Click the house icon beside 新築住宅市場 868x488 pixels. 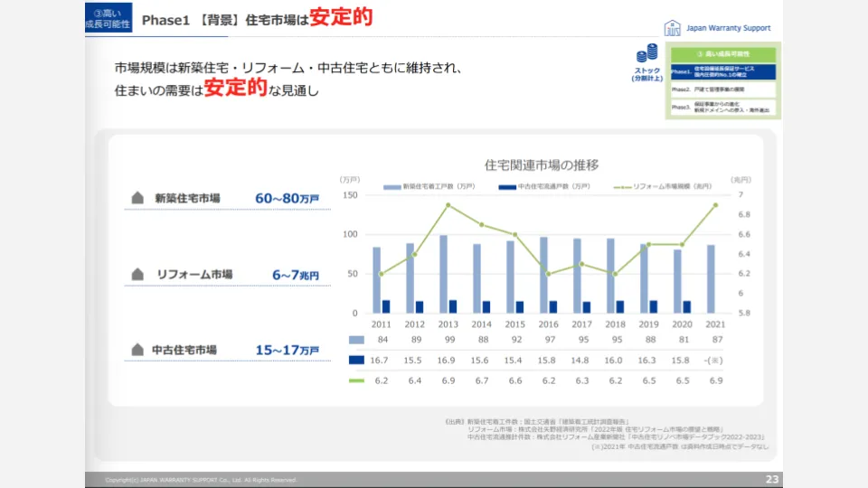click(x=137, y=198)
